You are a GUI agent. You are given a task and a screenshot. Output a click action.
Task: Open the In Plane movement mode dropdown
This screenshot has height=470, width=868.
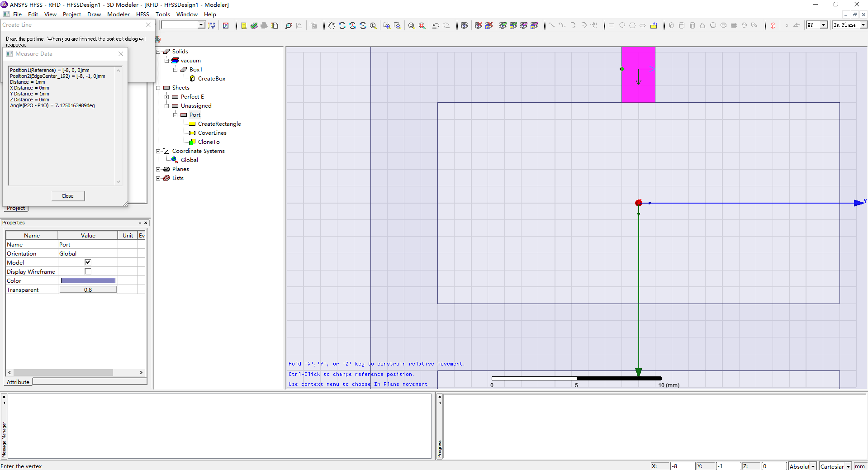point(849,25)
